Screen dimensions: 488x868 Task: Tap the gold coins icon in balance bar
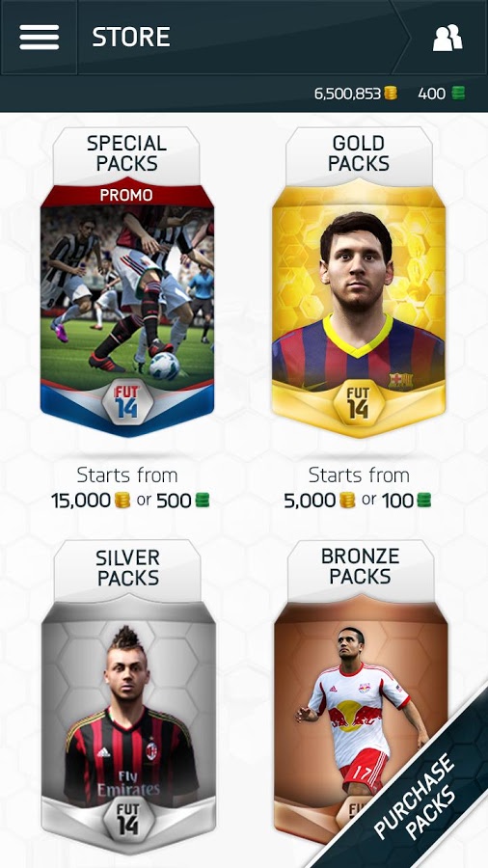tap(391, 93)
